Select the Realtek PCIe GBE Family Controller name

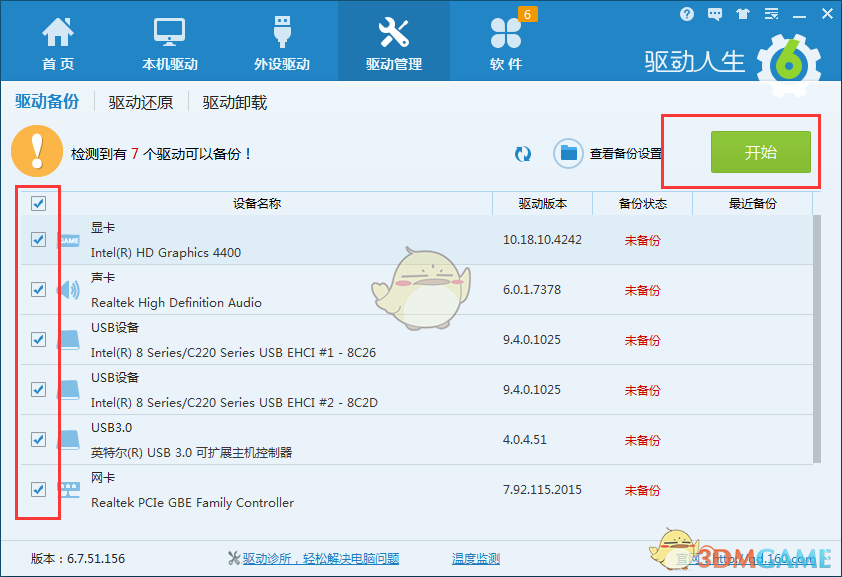pyautogui.click(x=192, y=502)
